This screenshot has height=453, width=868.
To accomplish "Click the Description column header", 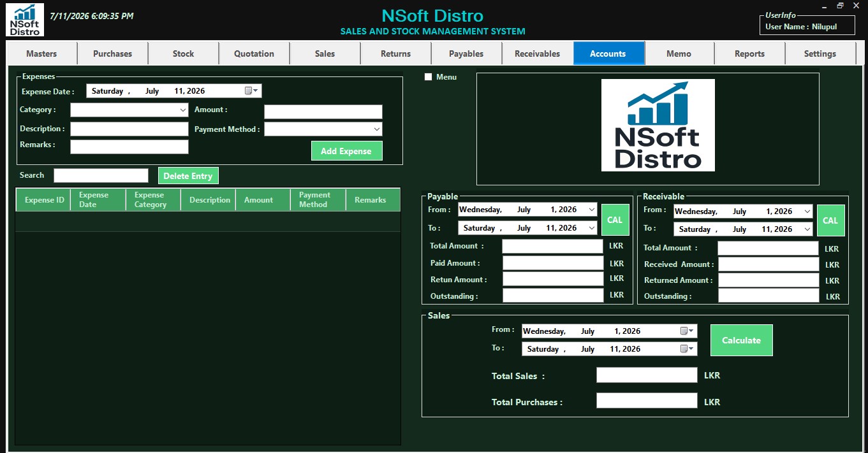I will 209,200.
